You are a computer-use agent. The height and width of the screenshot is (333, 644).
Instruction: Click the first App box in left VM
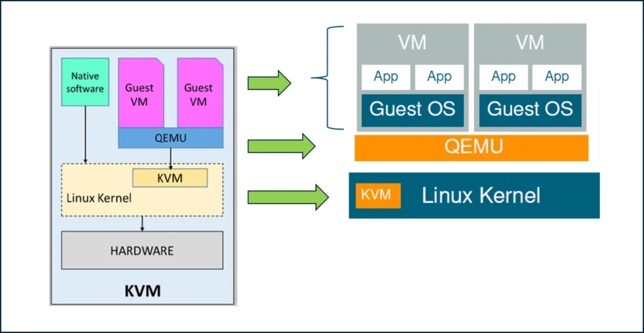386,77
